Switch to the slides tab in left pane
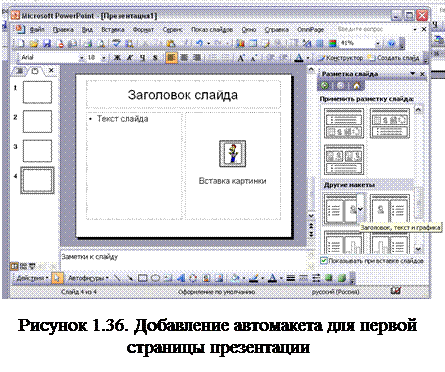The image size is (445, 372). (x=35, y=71)
